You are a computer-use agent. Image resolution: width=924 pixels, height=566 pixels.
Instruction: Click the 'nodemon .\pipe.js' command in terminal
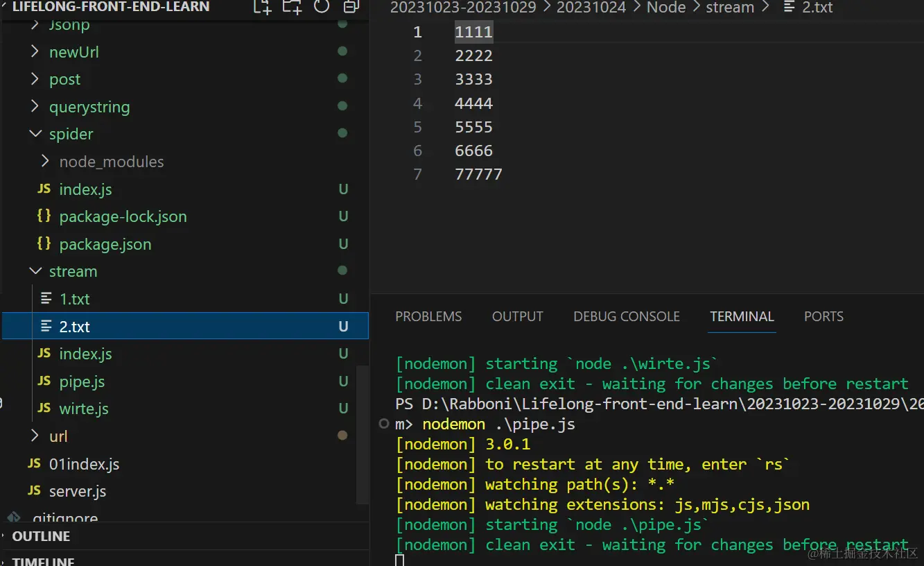pyautogui.click(x=498, y=424)
